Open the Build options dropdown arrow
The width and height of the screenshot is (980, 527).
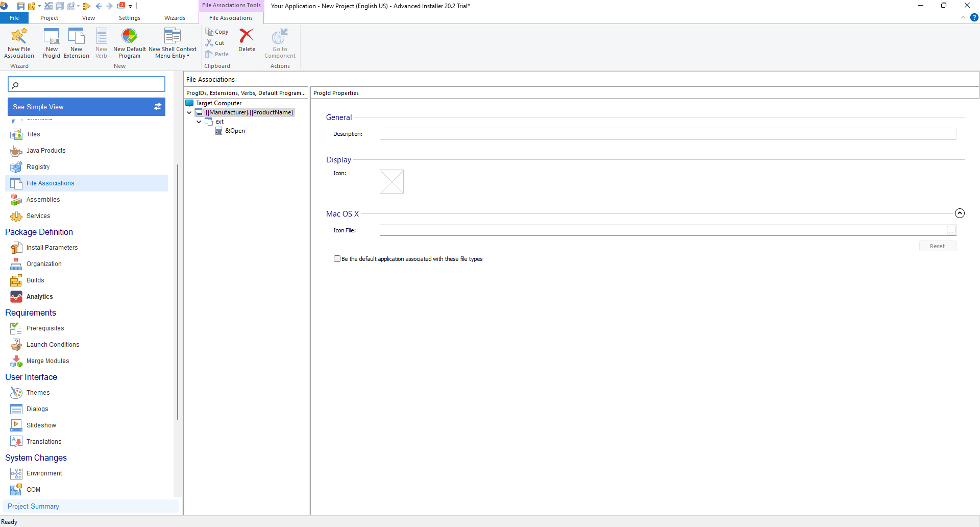click(39, 6)
